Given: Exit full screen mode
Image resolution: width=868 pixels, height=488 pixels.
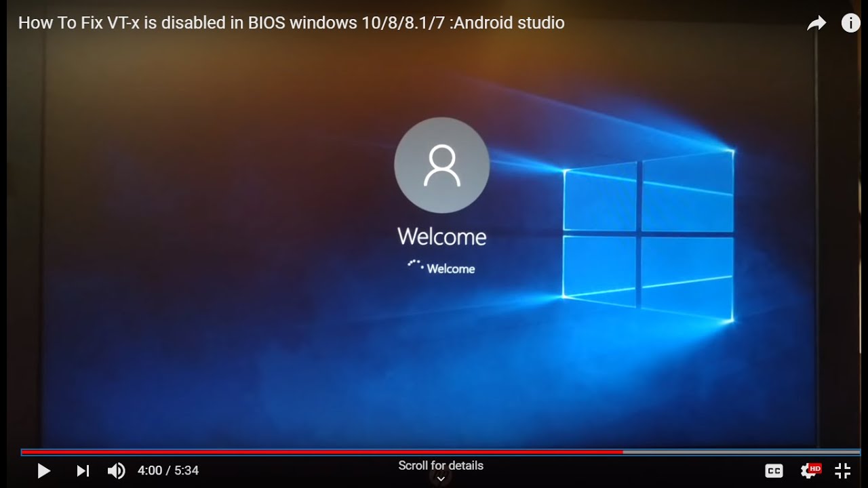Looking at the screenshot, I should click(x=842, y=470).
